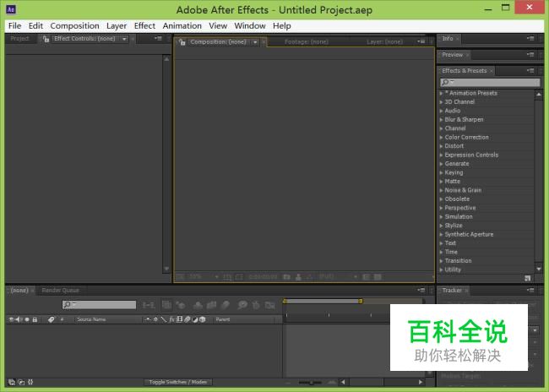
Task: Expand the Blur & Sharpen effects category
Action: (441, 119)
